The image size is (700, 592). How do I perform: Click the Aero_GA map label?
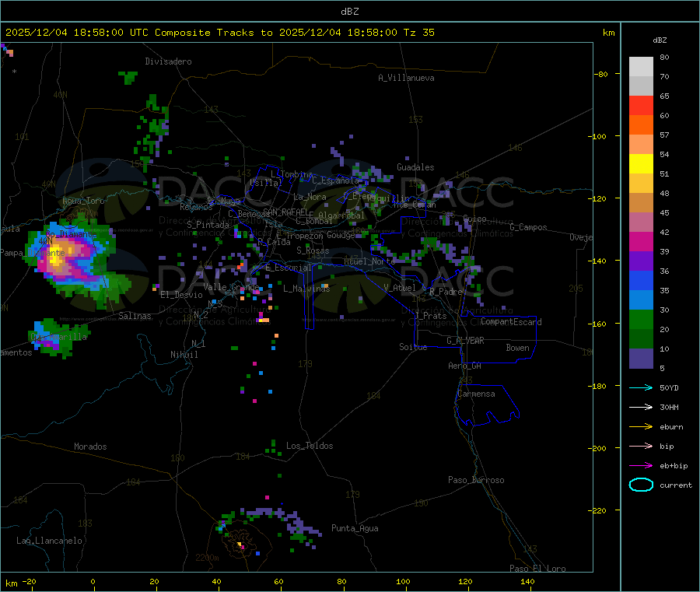pos(465,366)
